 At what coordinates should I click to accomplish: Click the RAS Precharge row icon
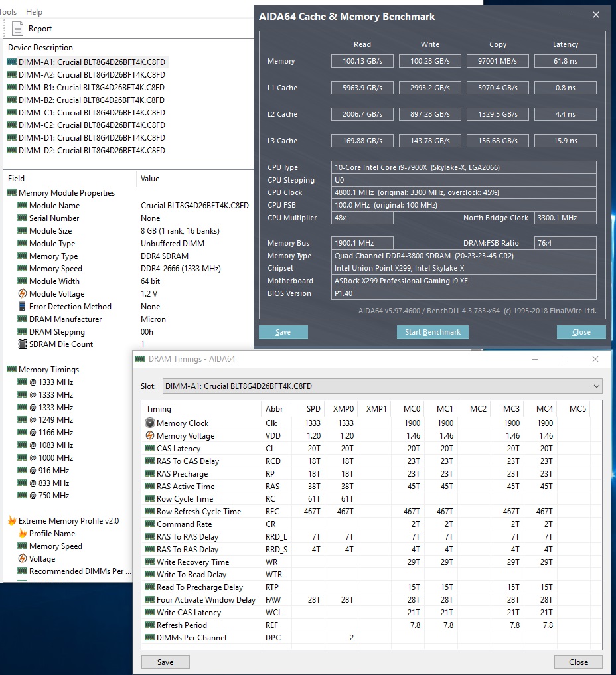tap(150, 473)
